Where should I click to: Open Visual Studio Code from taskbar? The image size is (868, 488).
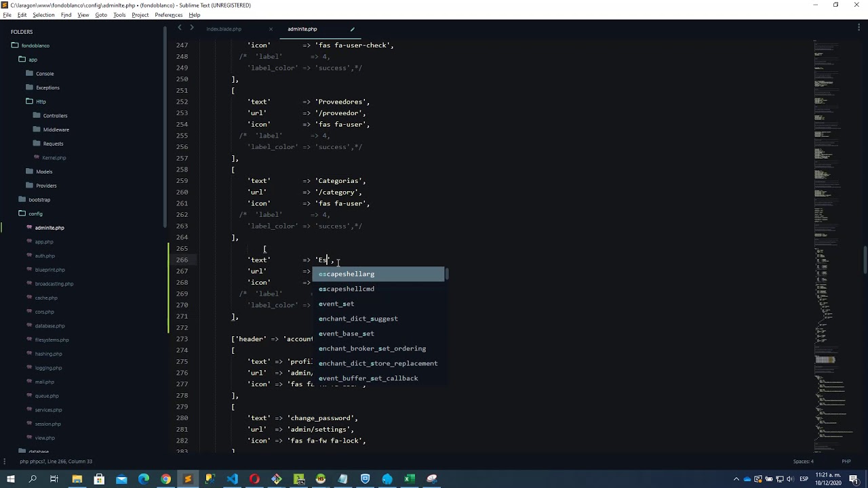pos(232,479)
